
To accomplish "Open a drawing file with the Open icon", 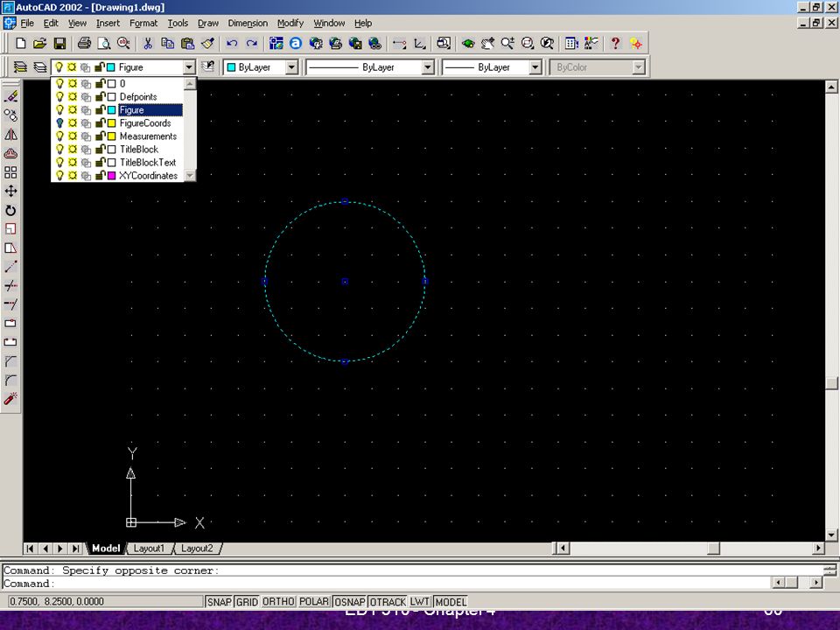I will 39,44.
